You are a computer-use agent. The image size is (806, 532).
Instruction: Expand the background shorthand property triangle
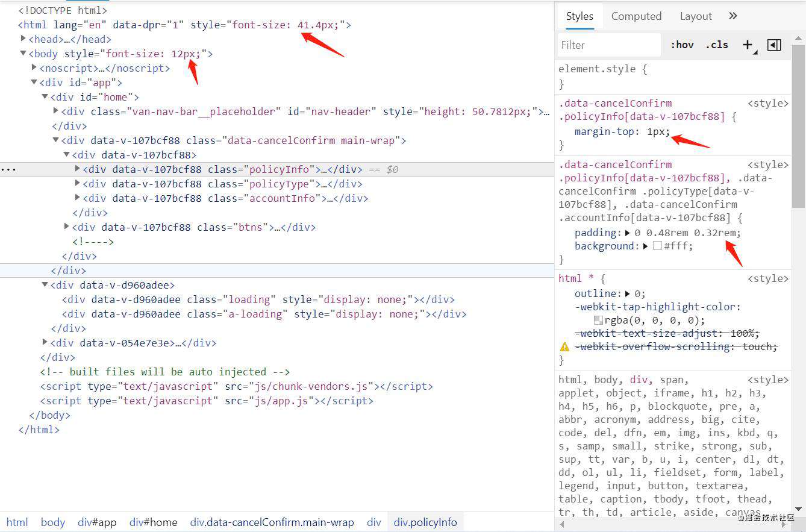646,246
